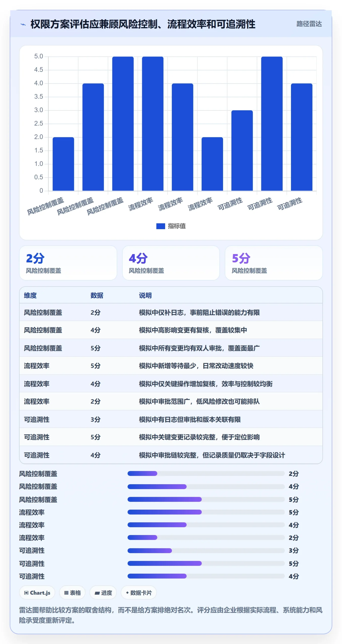Viewport: 342px width, 644px height.
Task: Click the 流程效率 chart bar at 2.0
Action: pyautogui.click(x=212, y=164)
